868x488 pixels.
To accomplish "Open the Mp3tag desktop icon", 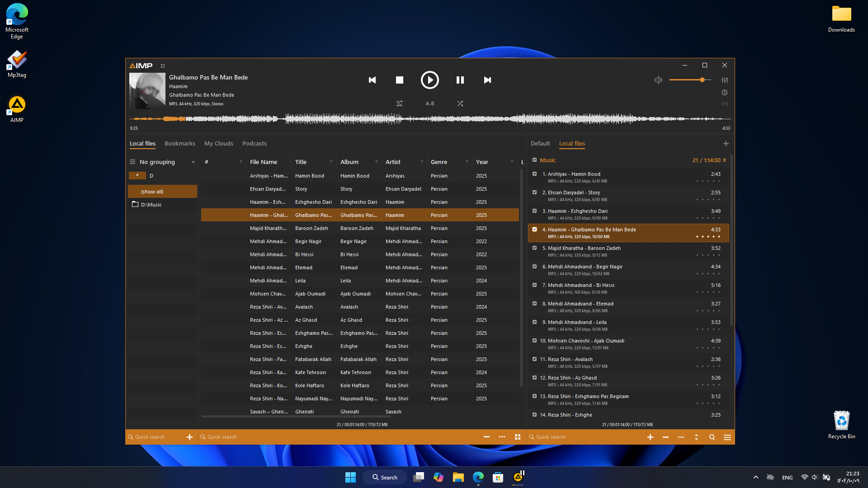I will [x=17, y=64].
